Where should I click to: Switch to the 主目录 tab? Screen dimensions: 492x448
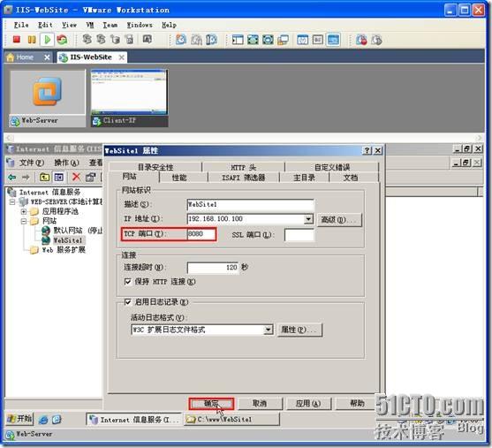[x=304, y=178]
